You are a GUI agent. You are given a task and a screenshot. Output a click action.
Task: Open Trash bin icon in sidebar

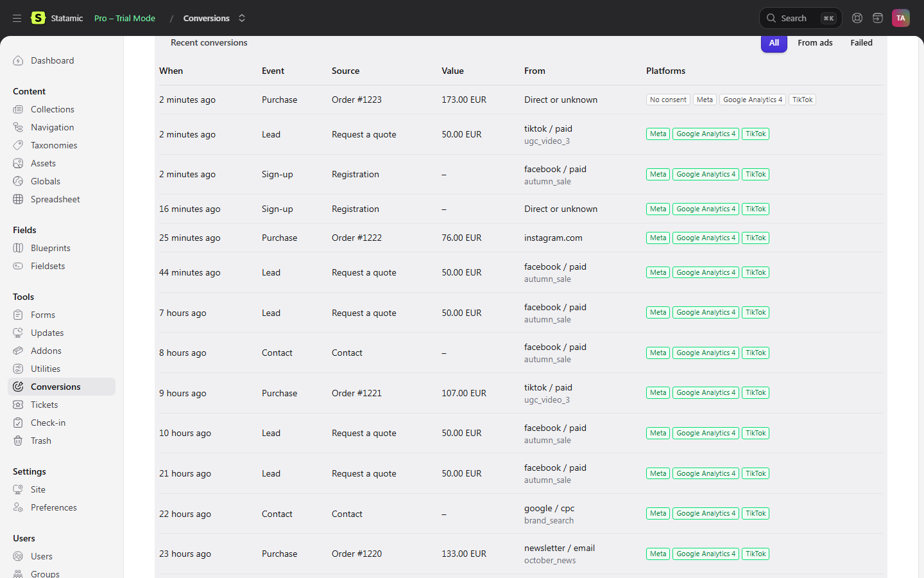pyautogui.click(x=18, y=441)
